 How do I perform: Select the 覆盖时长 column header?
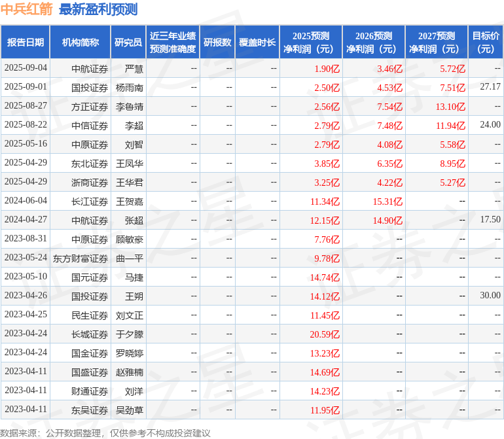(257, 42)
